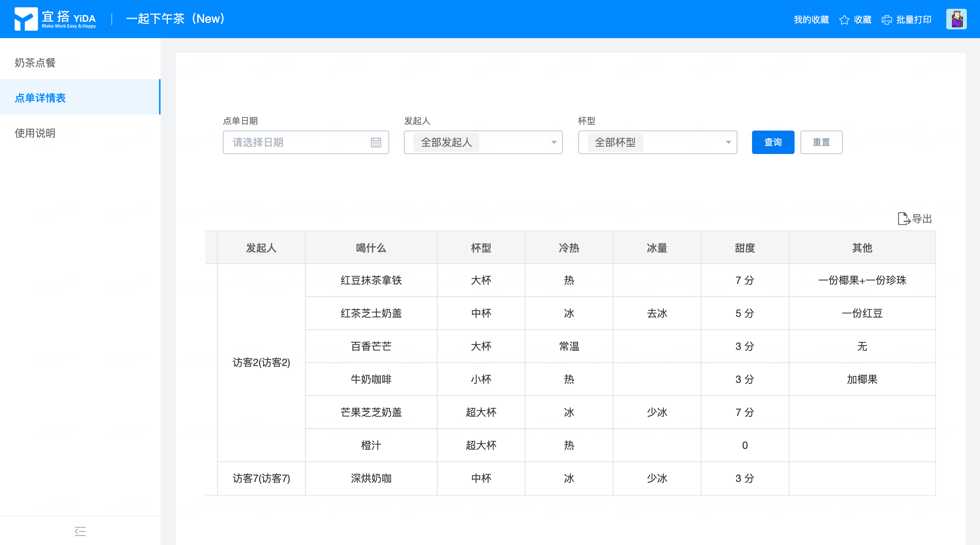Screen dimensions: 980x545
Task: Collapse the sidebar with bottom icon
Action: (x=80, y=531)
